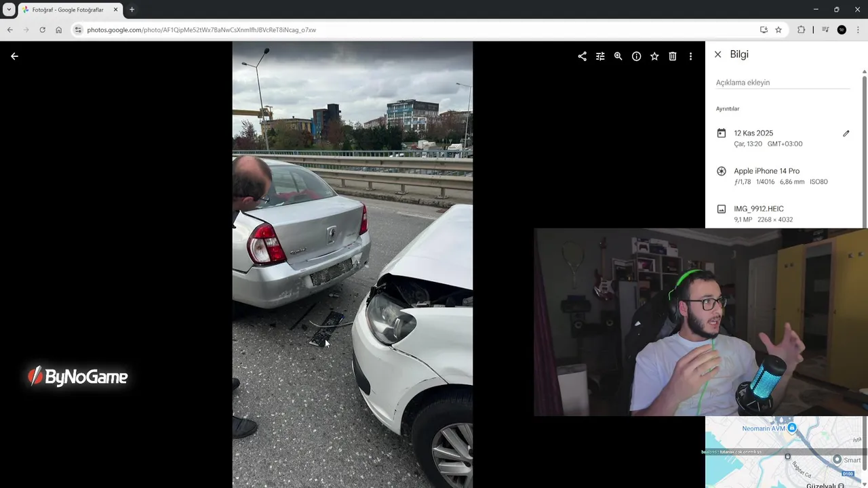This screenshot has width=868, height=488.
Task: Select the Fotoğraf - Google Fotoğraflar tab
Action: pos(68,9)
